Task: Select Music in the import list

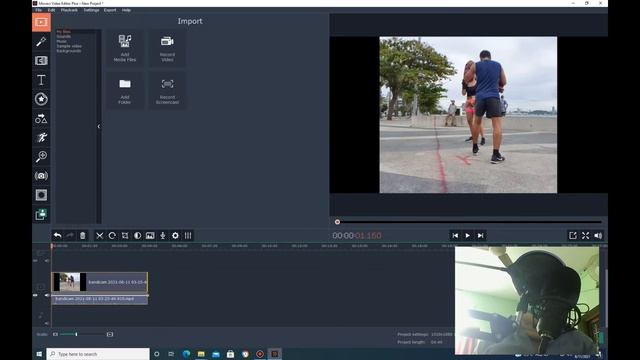Action: tap(62, 41)
